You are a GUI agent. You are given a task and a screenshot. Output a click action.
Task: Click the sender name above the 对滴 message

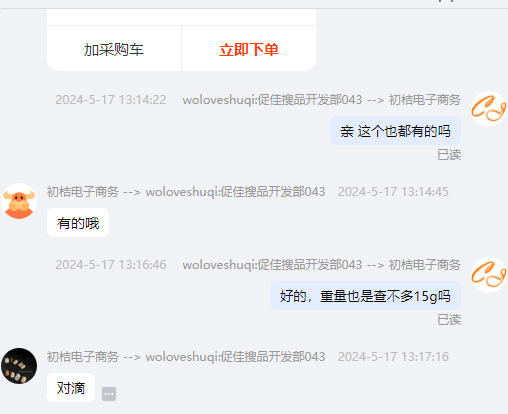coord(186,357)
